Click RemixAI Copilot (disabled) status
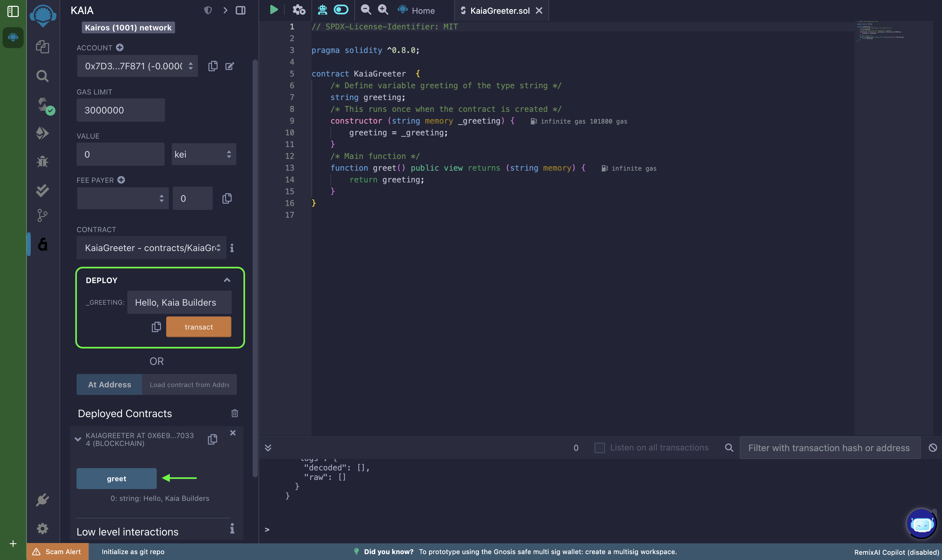Screen dimensions: 942x560 896,552
